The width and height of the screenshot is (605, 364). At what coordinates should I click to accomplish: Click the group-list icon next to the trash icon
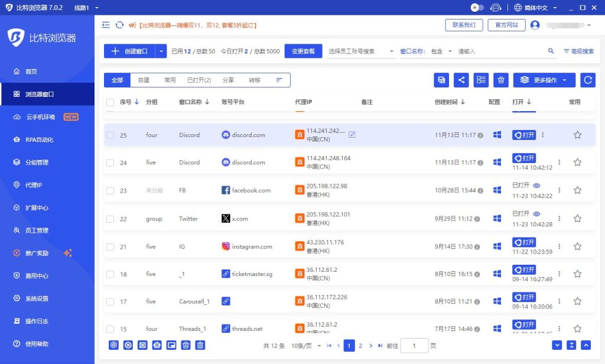pos(481,80)
